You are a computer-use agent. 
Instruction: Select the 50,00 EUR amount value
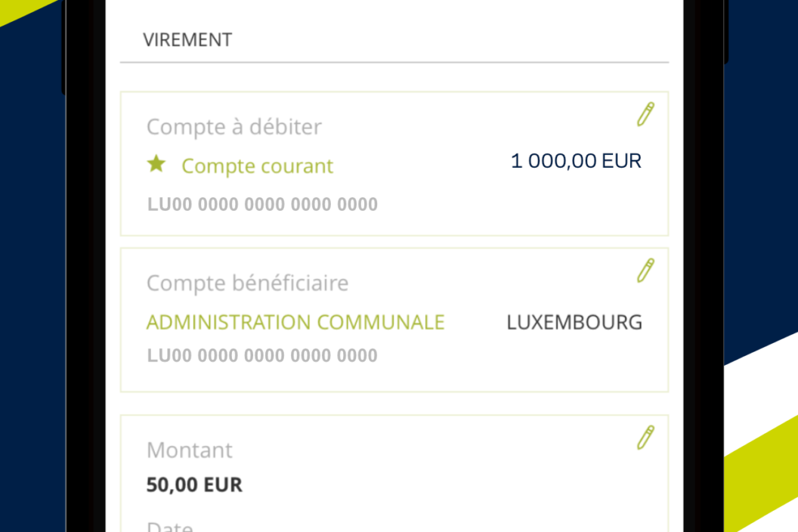coord(194,484)
